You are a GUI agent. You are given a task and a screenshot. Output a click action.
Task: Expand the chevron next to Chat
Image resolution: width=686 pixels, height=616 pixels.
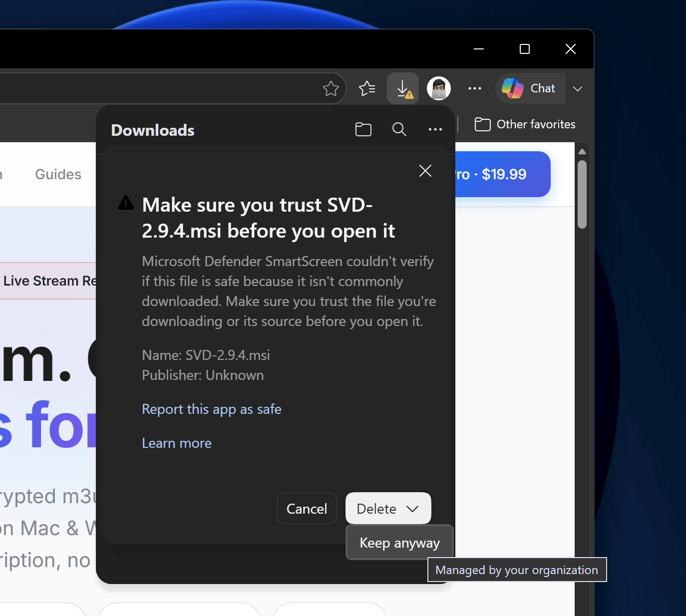pyautogui.click(x=578, y=89)
